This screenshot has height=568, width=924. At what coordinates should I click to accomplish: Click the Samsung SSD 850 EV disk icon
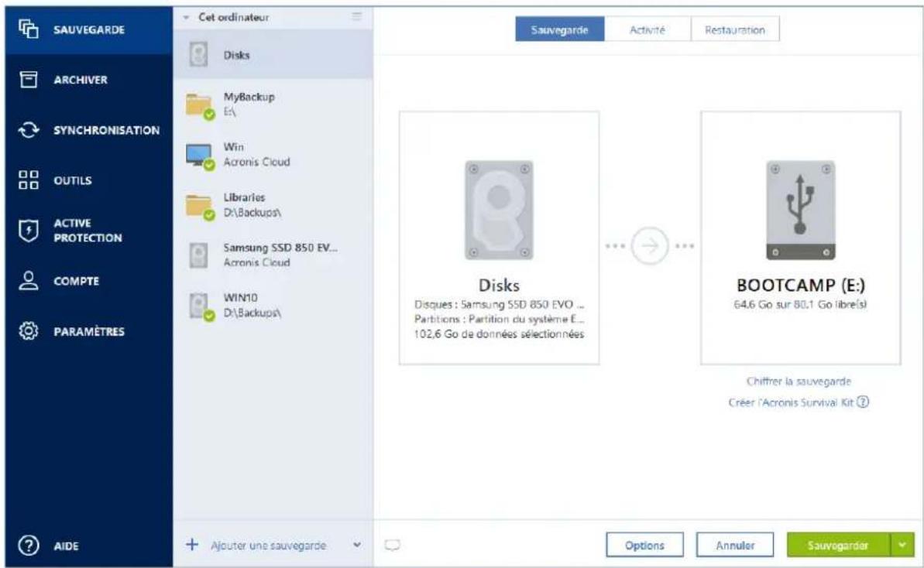click(x=198, y=256)
